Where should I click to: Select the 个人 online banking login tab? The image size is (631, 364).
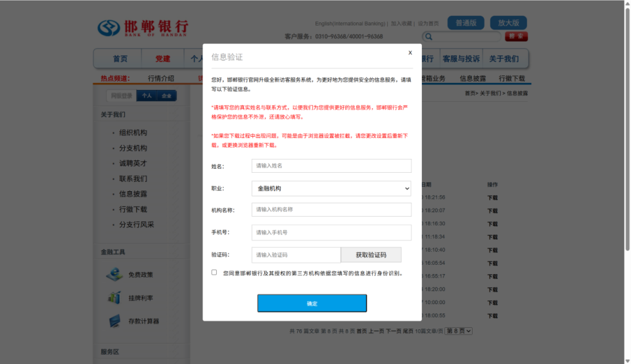pos(147,96)
